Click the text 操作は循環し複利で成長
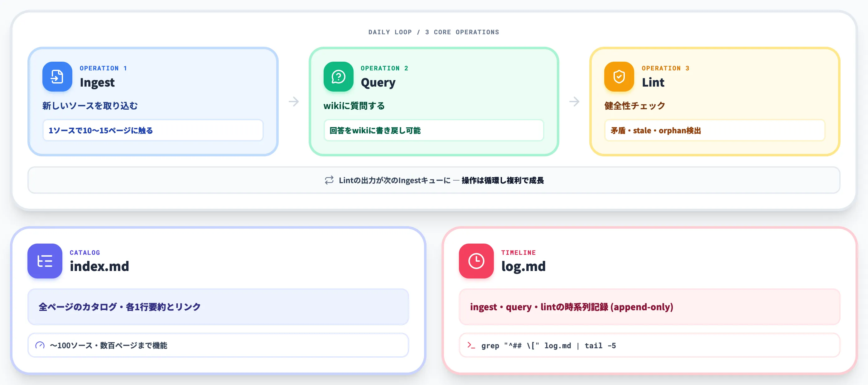This screenshot has width=868, height=385. point(502,180)
